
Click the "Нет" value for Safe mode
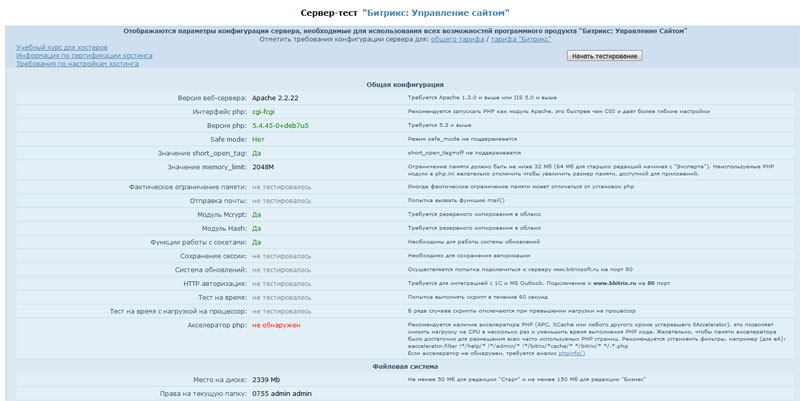coord(258,139)
